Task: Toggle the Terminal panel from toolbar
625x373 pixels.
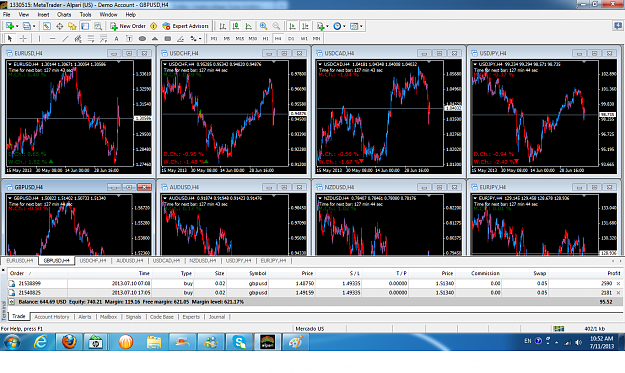Action: 85,26
